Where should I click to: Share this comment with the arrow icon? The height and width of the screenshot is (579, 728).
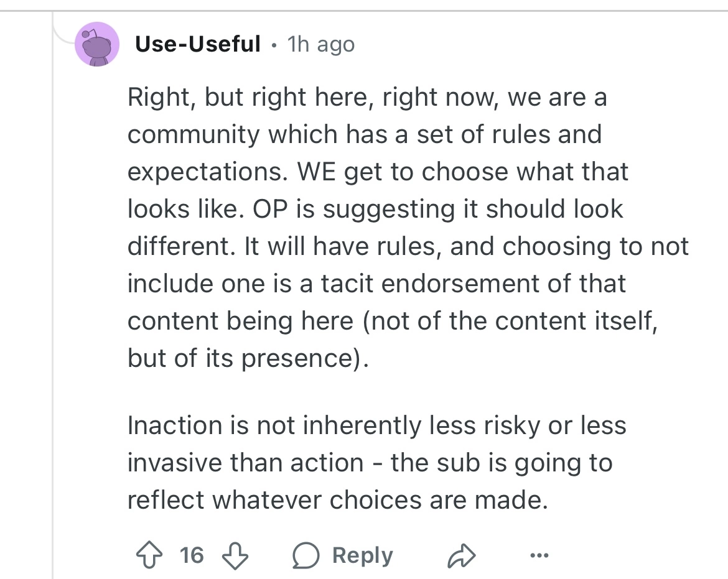click(461, 555)
